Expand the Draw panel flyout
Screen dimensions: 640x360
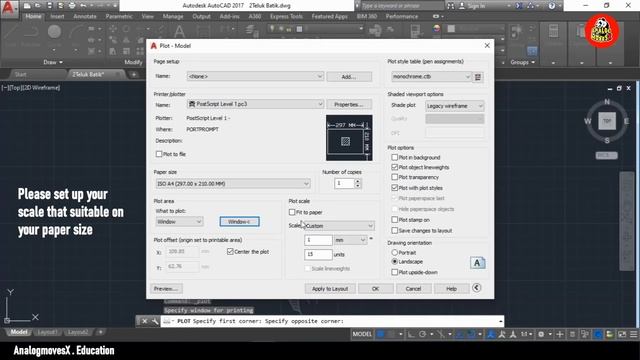click(53, 62)
